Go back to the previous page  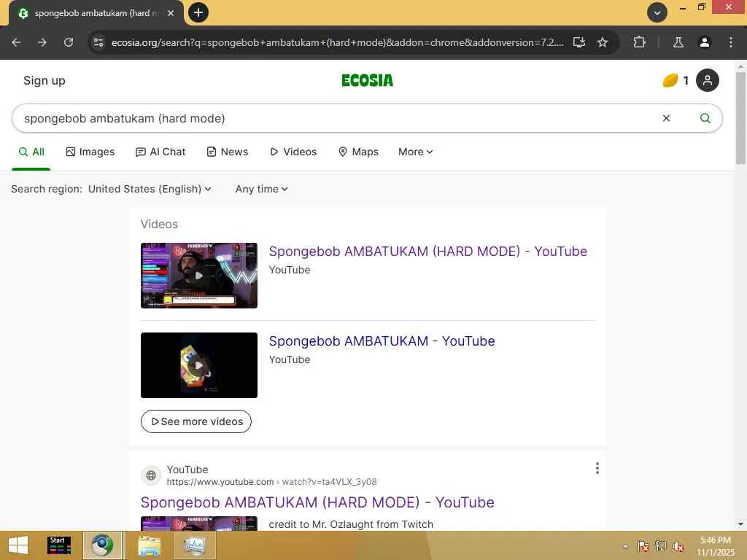pyautogui.click(x=16, y=42)
